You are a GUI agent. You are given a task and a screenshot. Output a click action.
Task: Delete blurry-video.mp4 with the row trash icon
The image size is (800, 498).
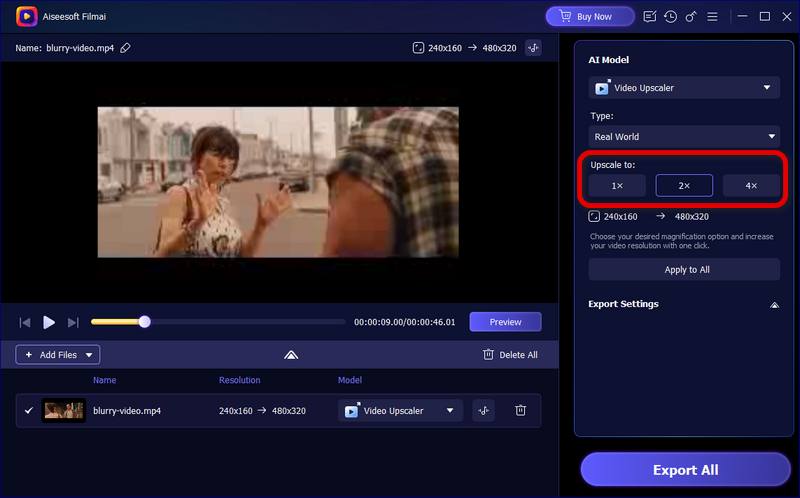click(x=520, y=410)
